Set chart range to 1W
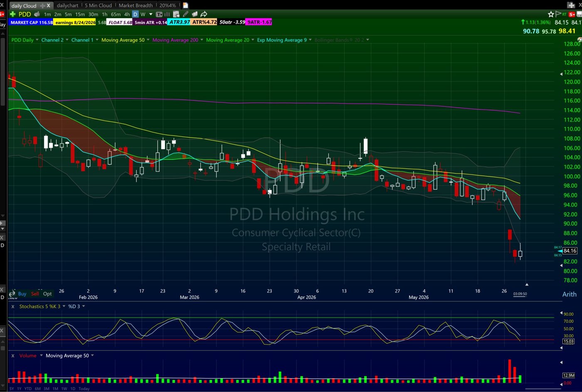 (64, 389)
